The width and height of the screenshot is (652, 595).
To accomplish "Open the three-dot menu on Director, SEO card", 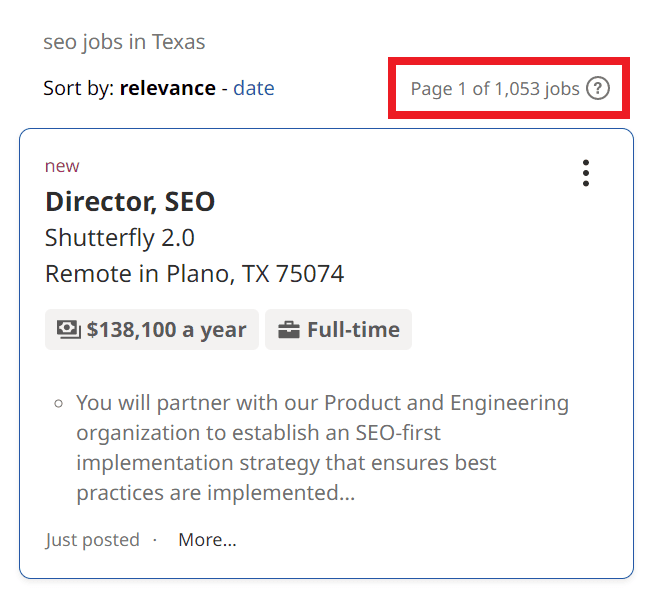I will coord(585,173).
